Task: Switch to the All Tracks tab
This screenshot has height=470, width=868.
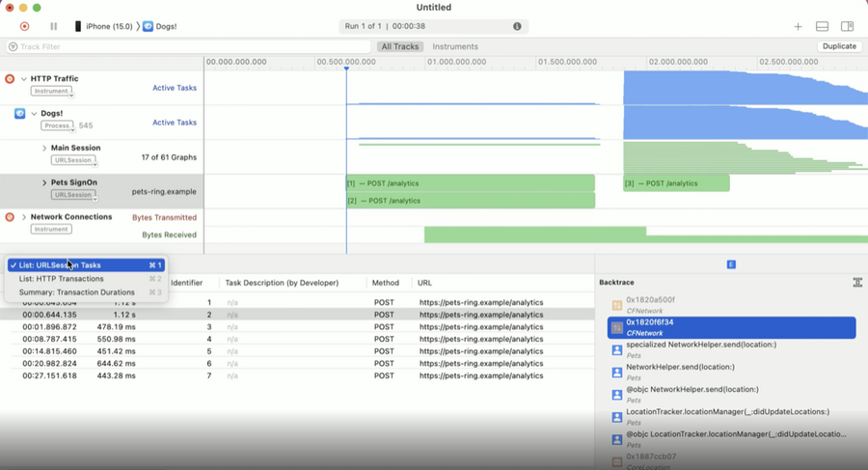Action: click(399, 46)
